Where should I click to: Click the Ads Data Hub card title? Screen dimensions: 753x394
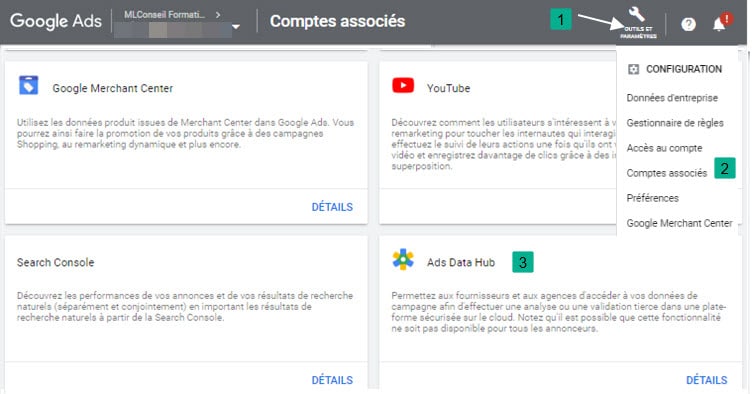coord(461,262)
